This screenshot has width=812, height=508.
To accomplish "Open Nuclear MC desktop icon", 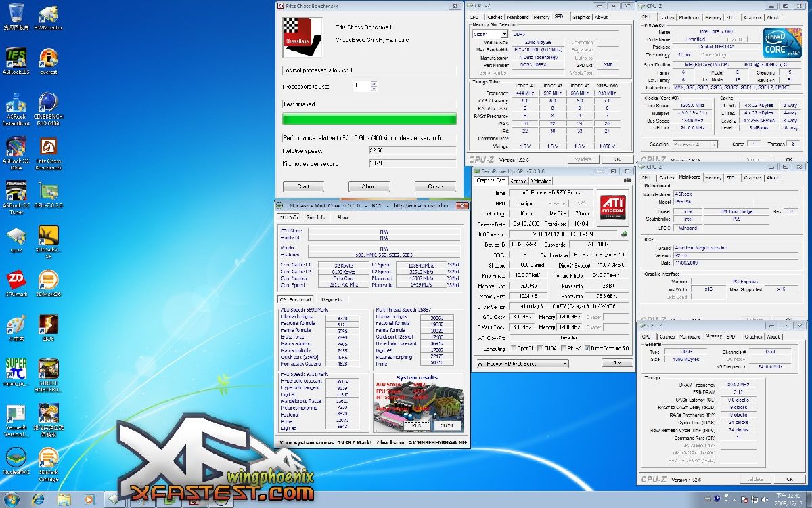I will [x=16, y=461].
